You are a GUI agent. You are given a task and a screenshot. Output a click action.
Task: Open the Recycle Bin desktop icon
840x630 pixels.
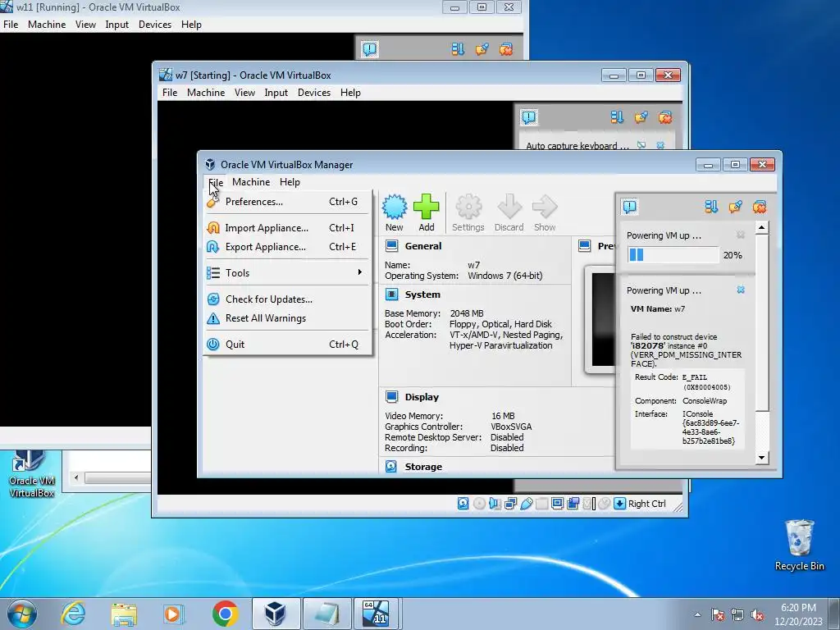799,546
